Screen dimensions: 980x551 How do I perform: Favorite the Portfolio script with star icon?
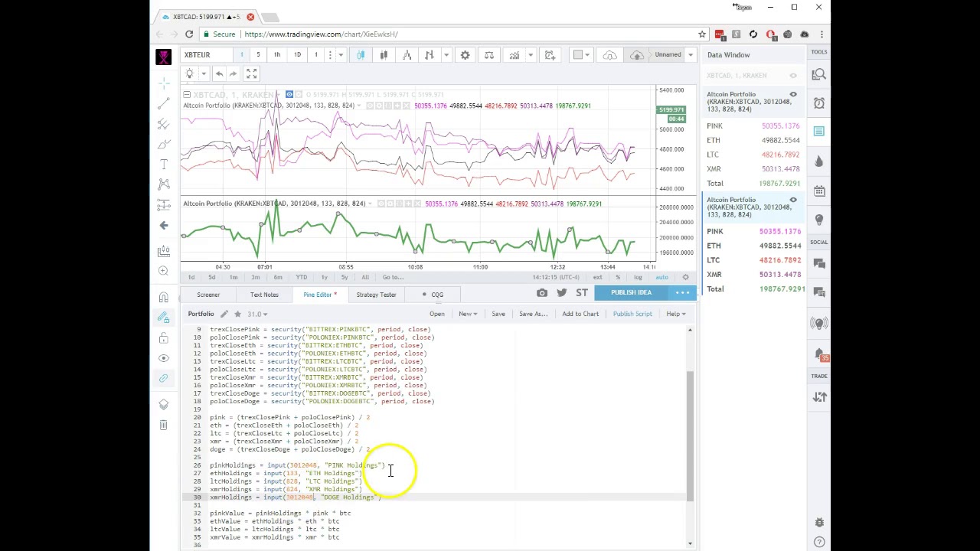[x=237, y=314]
